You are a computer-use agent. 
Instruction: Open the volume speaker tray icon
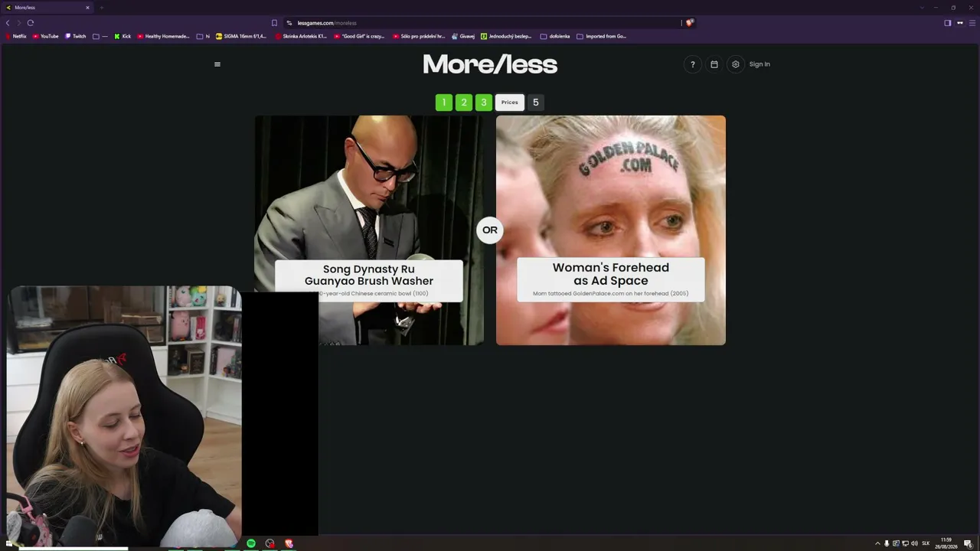(914, 543)
